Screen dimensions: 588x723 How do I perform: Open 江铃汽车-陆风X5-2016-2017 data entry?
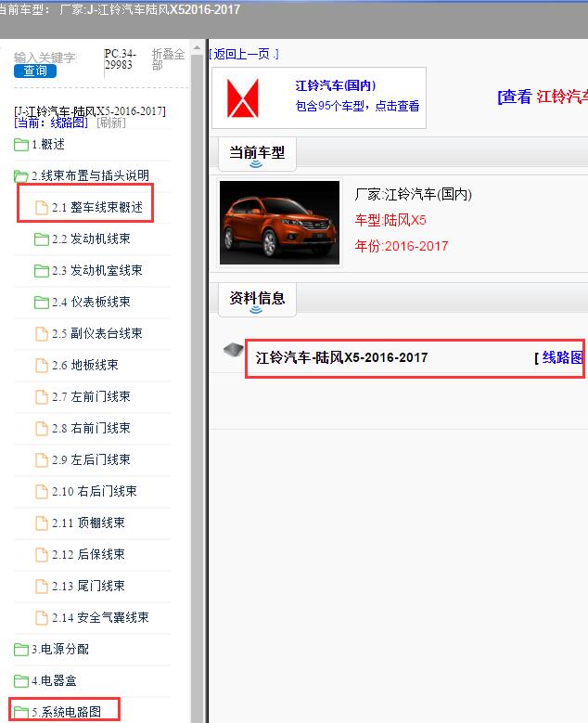[341, 358]
